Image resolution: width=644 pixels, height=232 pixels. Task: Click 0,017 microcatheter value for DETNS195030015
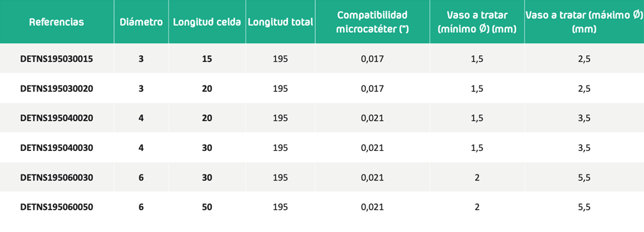click(x=372, y=59)
